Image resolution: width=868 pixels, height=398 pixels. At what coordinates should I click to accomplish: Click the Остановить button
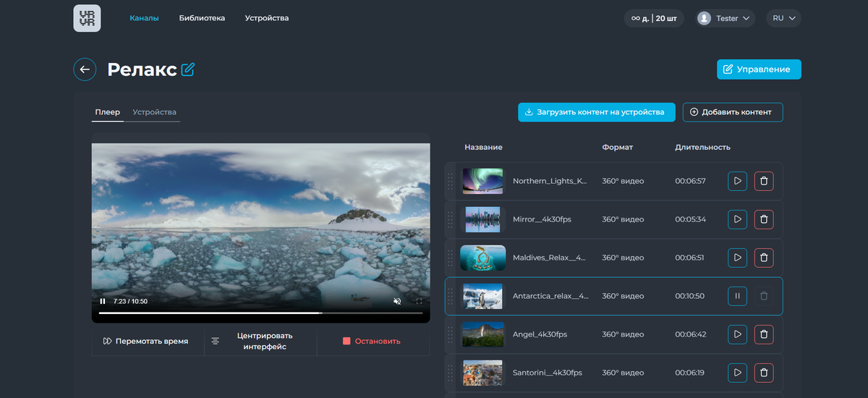(373, 341)
